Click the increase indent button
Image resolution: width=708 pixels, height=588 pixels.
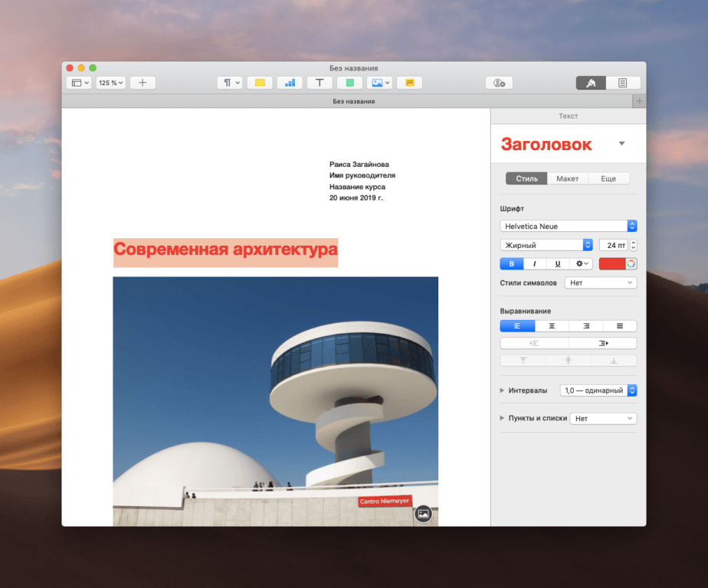point(602,343)
